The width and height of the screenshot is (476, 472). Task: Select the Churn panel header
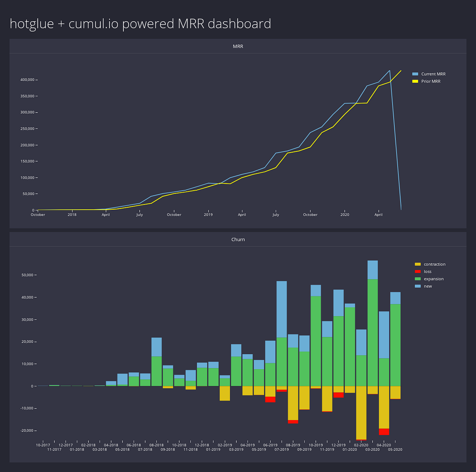click(238, 239)
